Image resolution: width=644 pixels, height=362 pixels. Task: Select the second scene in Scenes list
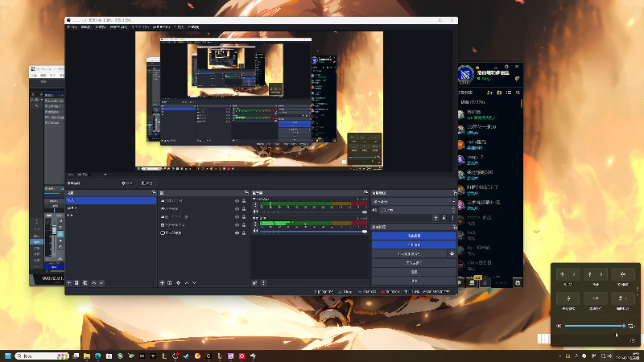[x=111, y=208]
